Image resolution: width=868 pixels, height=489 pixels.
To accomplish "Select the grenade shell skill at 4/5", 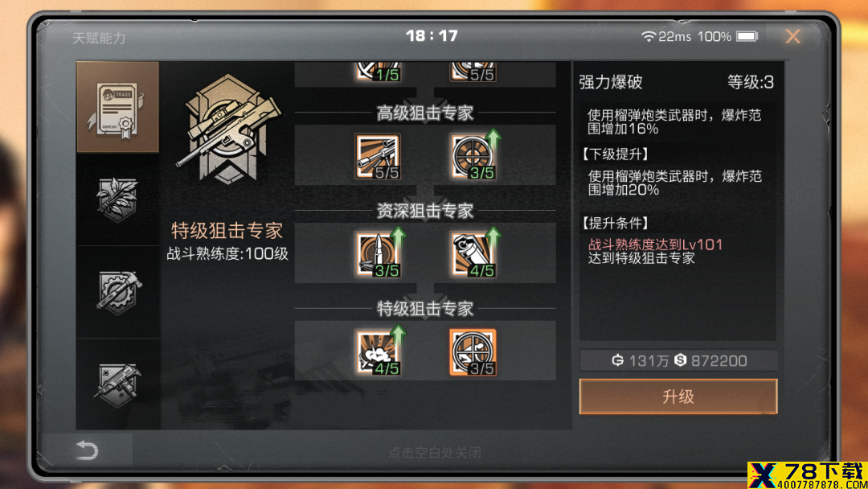I will coord(473,255).
